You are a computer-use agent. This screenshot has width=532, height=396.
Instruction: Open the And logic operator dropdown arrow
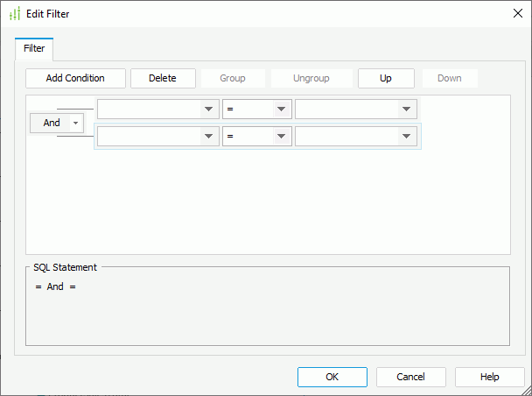click(x=75, y=123)
